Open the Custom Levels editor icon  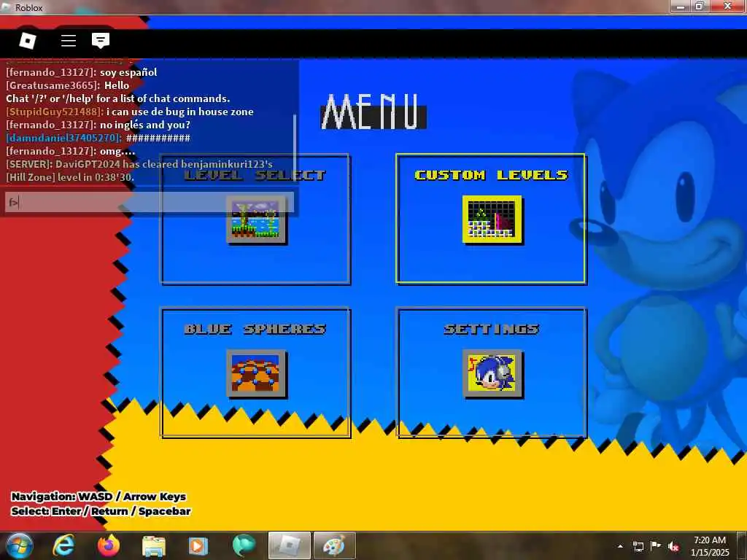tap(492, 219)
